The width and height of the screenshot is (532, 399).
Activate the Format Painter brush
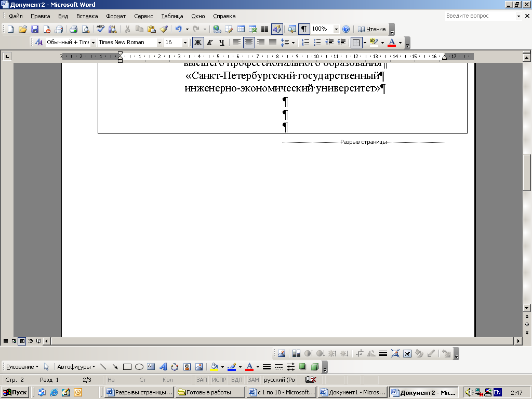(x=164, y=29)
